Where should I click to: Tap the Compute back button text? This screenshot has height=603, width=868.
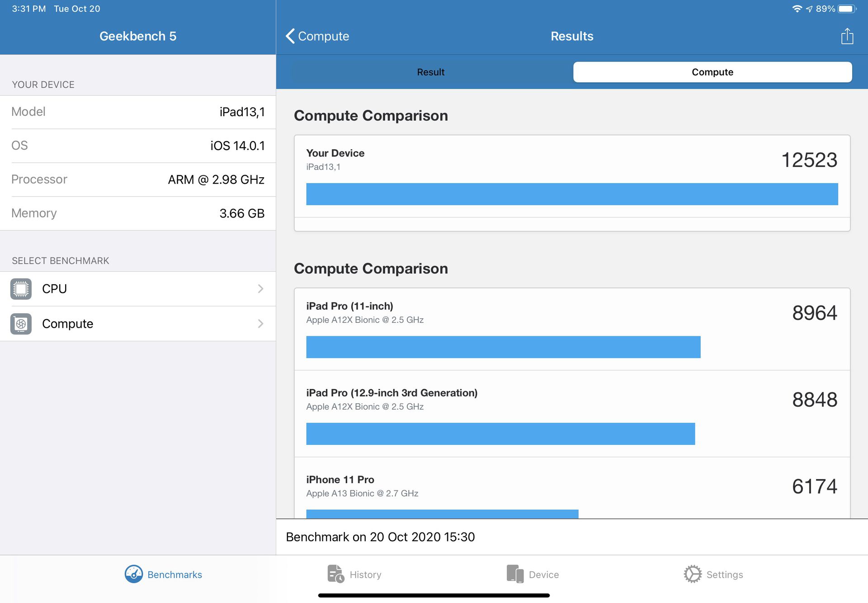coord(323,36)
